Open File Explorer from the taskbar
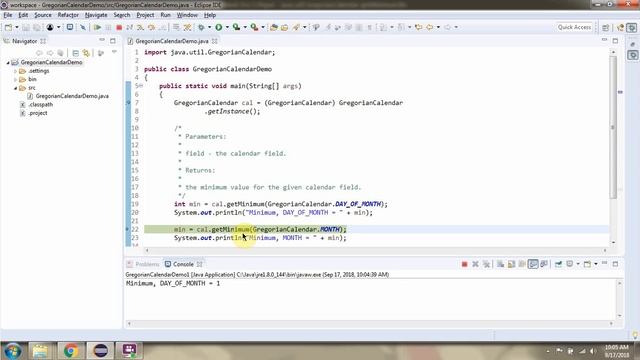This screenshot has height=360, width=640. (x=40, y=351)
